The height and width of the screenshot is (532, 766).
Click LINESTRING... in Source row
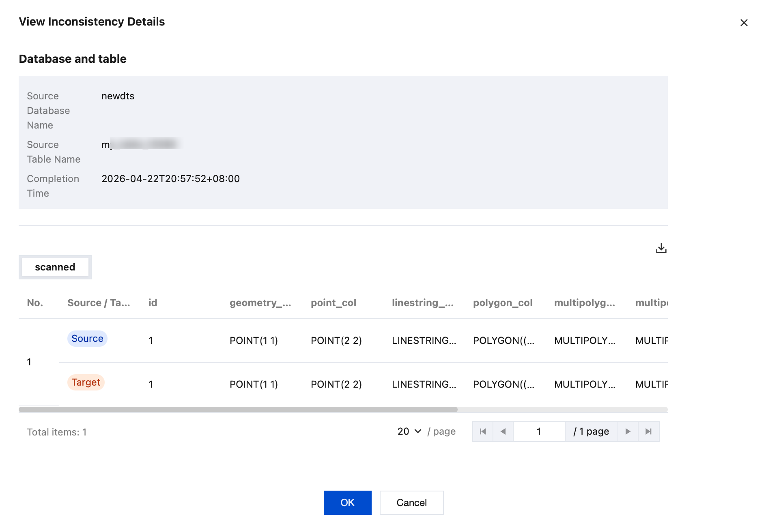pos(424,341)
